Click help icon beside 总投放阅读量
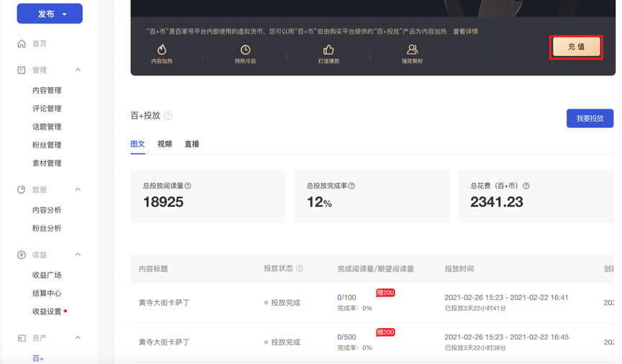 click(x=188, y=186)
